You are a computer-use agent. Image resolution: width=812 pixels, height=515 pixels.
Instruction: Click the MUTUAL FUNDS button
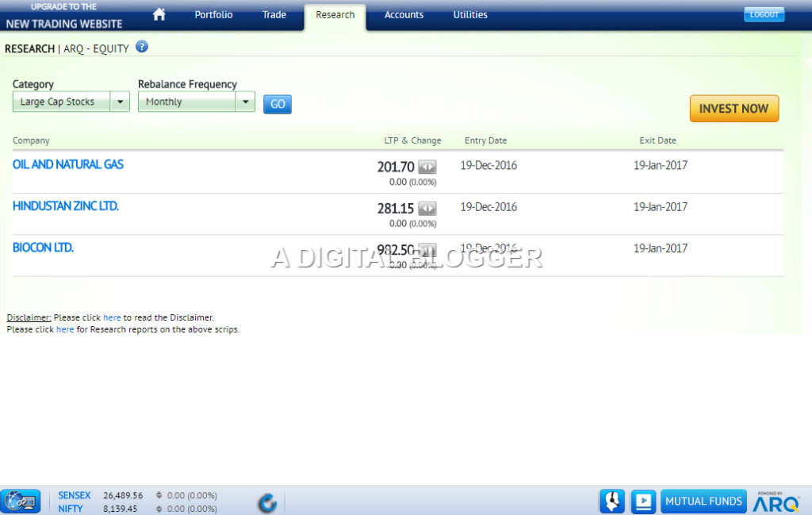(x=703, y=502)
